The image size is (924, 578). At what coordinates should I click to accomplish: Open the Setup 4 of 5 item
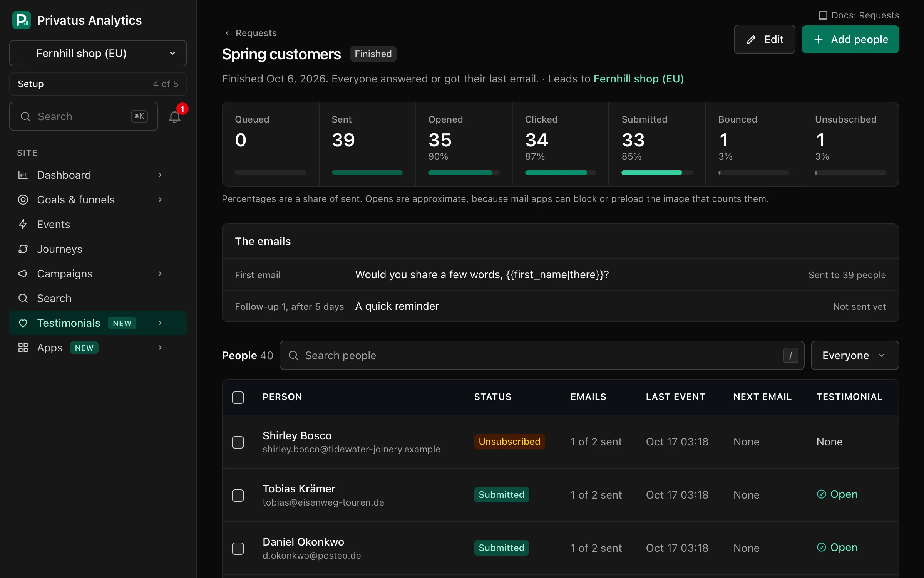(98, 84)
